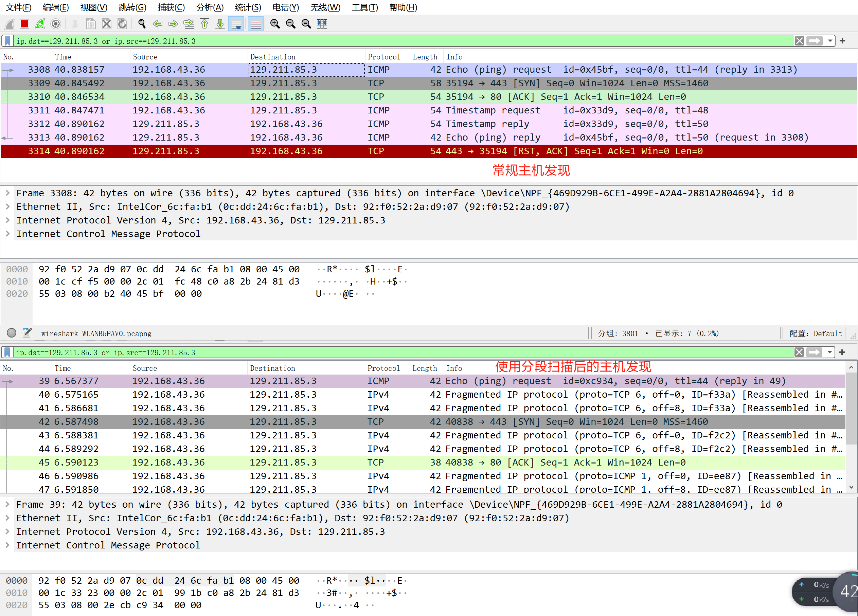The width and height of the screenshot is (858, 616).
Task: Restart the current capture
Action: click(x=40, y=24)
